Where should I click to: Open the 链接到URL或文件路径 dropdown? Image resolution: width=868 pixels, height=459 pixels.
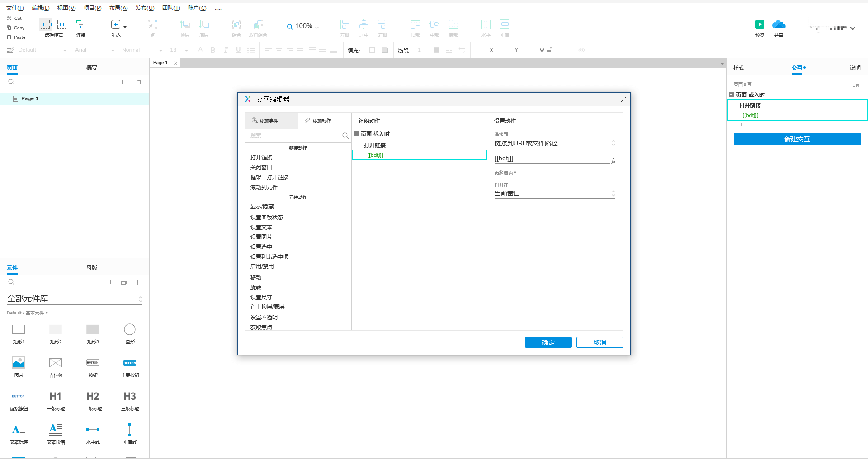coord(555,143)
